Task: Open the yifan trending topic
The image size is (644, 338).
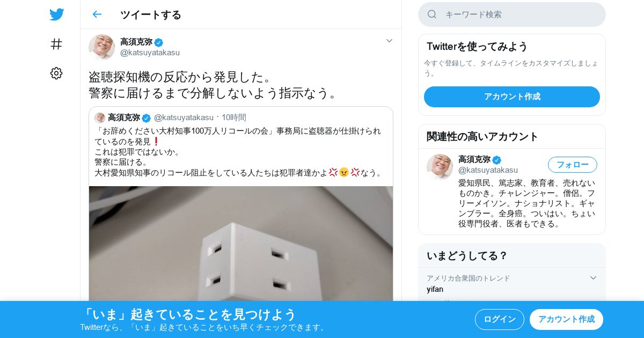Action: pos(435,289)
